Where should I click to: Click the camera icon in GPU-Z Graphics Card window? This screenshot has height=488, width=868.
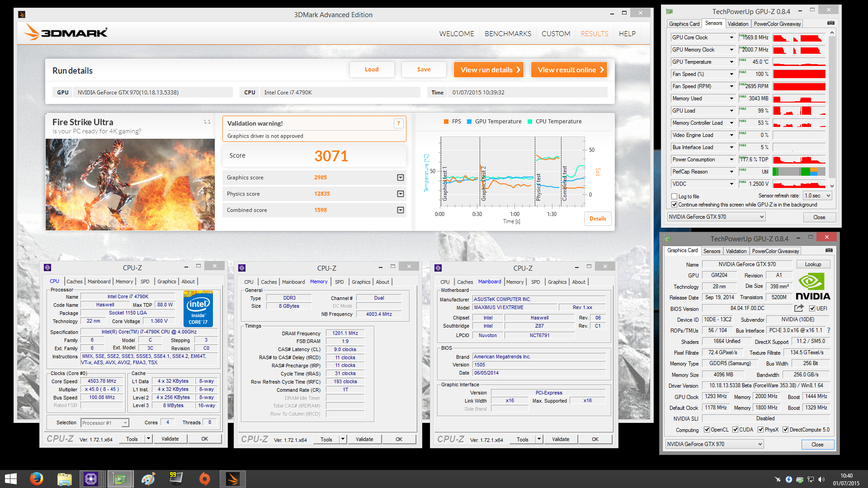point(829,250)
